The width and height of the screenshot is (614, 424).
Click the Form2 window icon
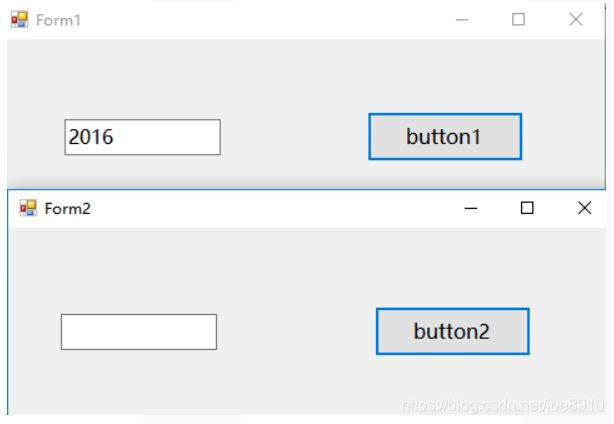coord(27,208)
